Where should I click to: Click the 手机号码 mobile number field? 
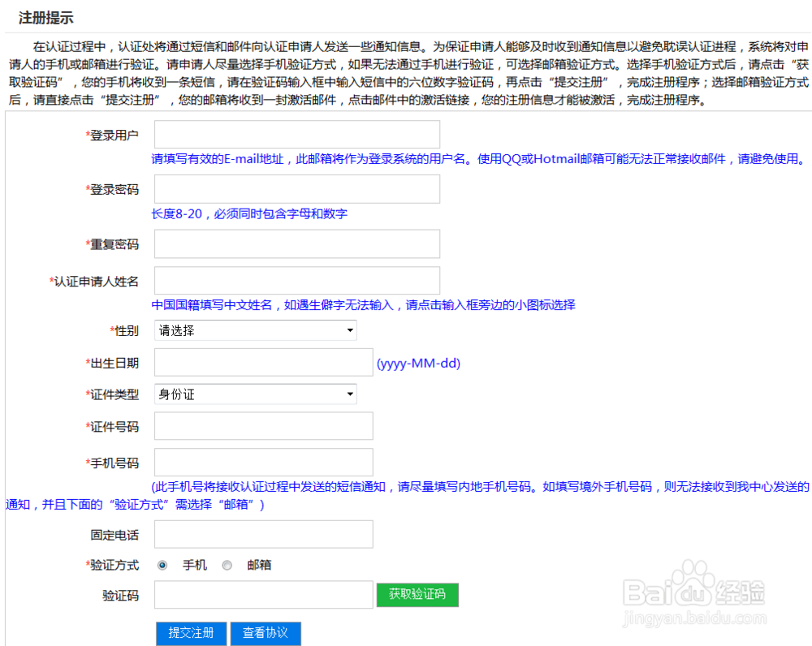coord(263,463)
